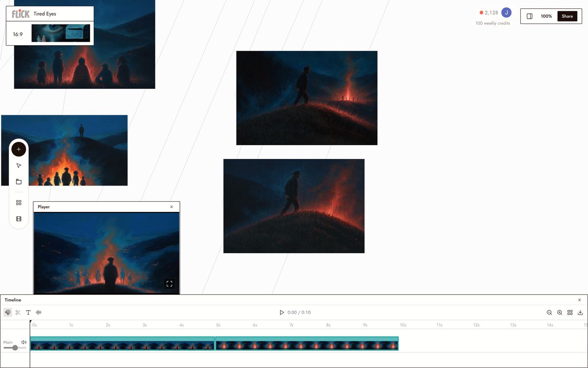Click the 0:00 / 0:10 time display
Image resolution: width=588 pixels, height=368 pixels.
[299, 313]
